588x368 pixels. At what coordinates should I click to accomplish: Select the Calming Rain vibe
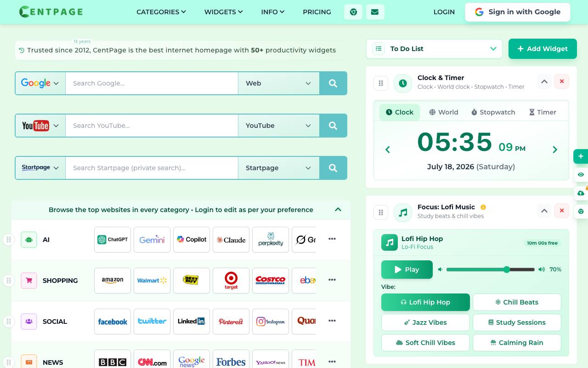pos(517,343)
